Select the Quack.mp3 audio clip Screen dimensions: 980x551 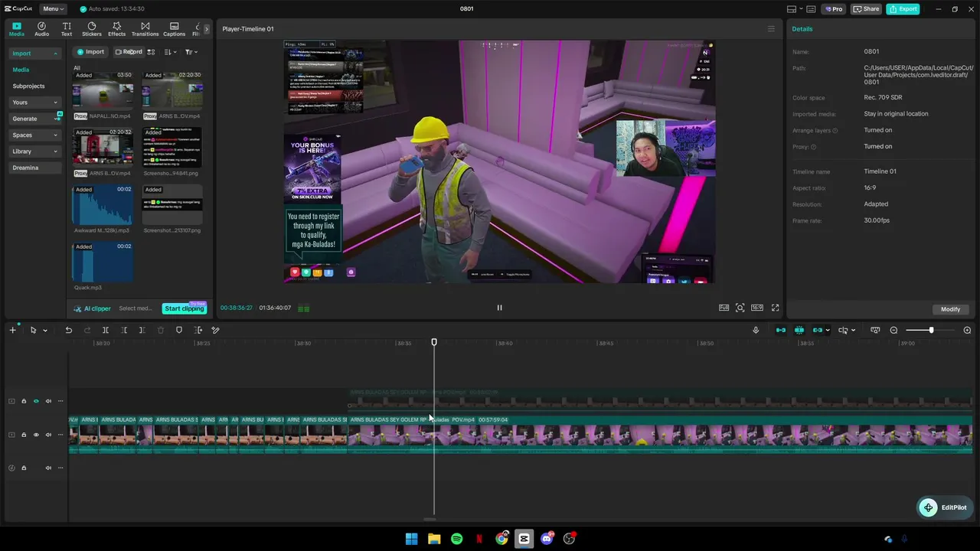(x=103, y=262)
